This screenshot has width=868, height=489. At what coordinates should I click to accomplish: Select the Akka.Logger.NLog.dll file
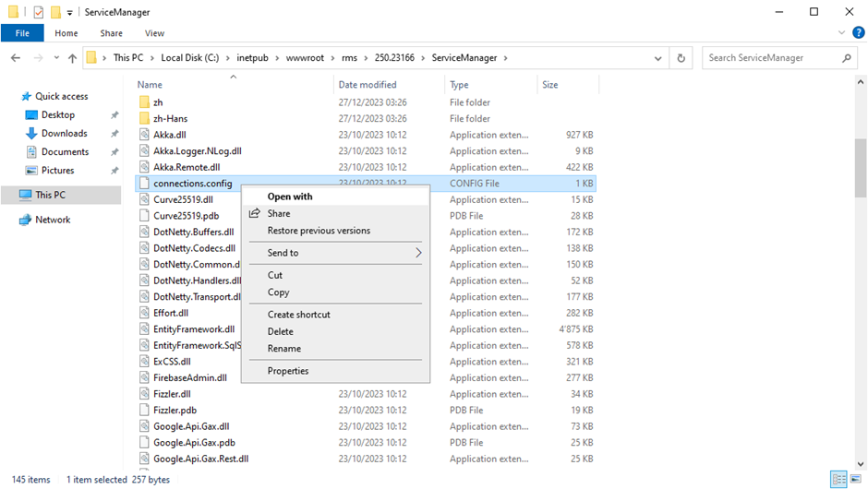(198, 151)
